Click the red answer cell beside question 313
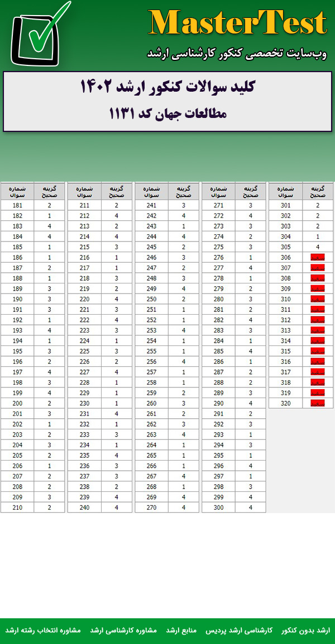This screenshot has width=335, height=644. [x=317, y=330]
